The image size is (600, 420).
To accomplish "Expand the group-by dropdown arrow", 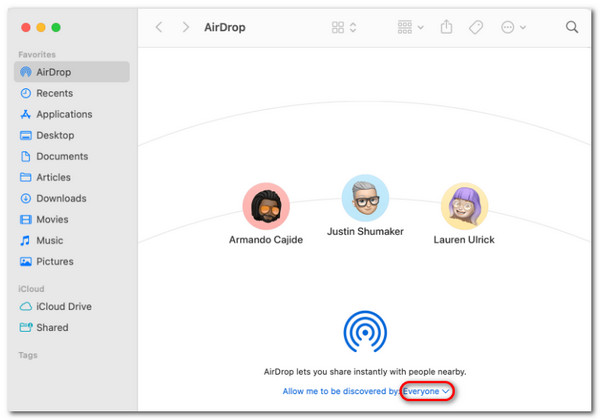I will pos(421,28).
